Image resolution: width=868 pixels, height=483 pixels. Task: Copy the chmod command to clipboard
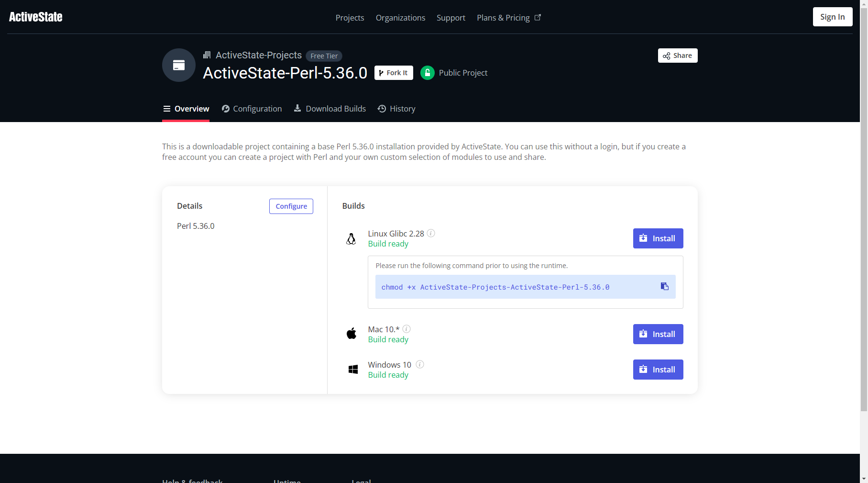(x=665, y=286)
